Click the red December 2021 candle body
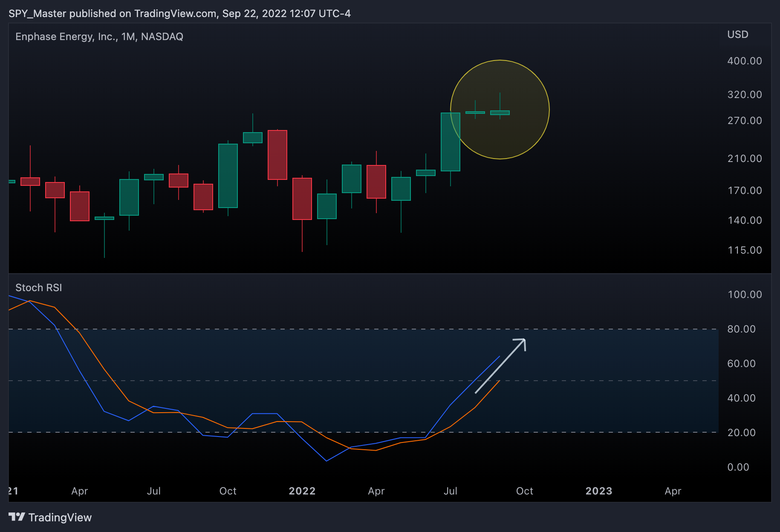 277,155
